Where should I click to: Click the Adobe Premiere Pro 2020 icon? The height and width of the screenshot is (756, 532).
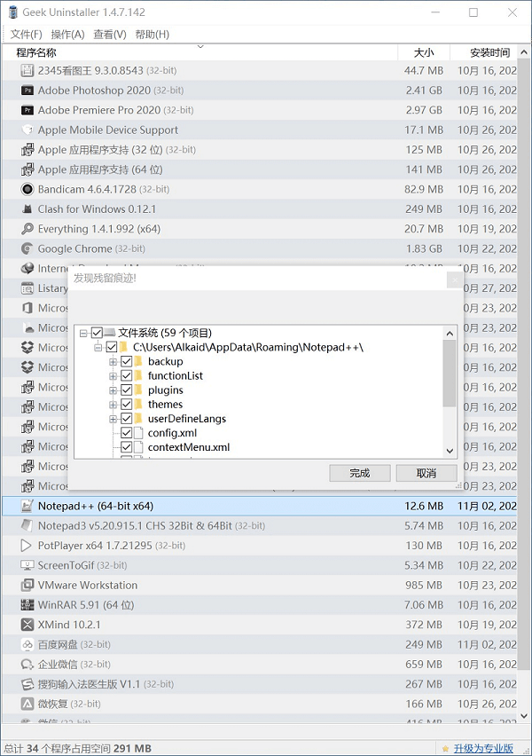click(28, 110)
